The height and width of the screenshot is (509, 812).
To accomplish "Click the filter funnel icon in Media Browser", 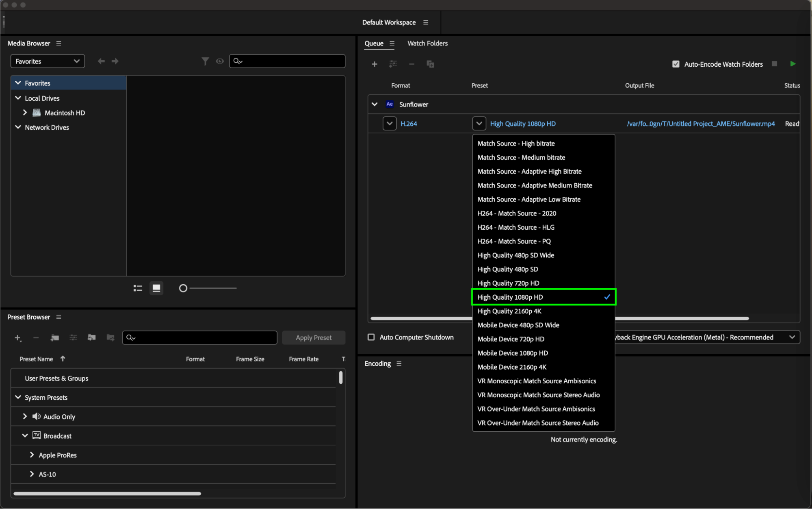I will coord(205,61).
